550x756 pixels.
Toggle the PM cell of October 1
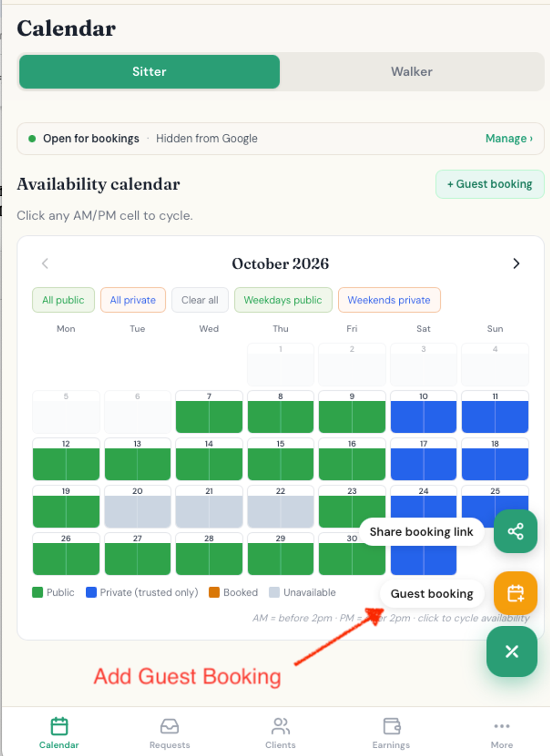[x=297, y=370]
